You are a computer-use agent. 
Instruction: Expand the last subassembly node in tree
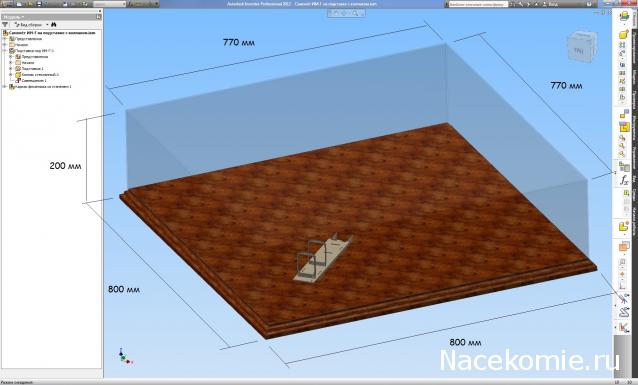[5, 87]
